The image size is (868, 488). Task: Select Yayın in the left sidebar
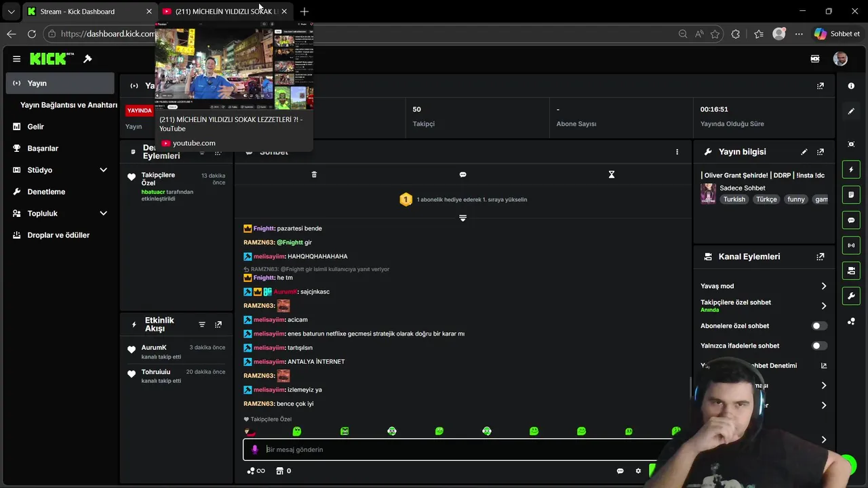tap(60, 83)
